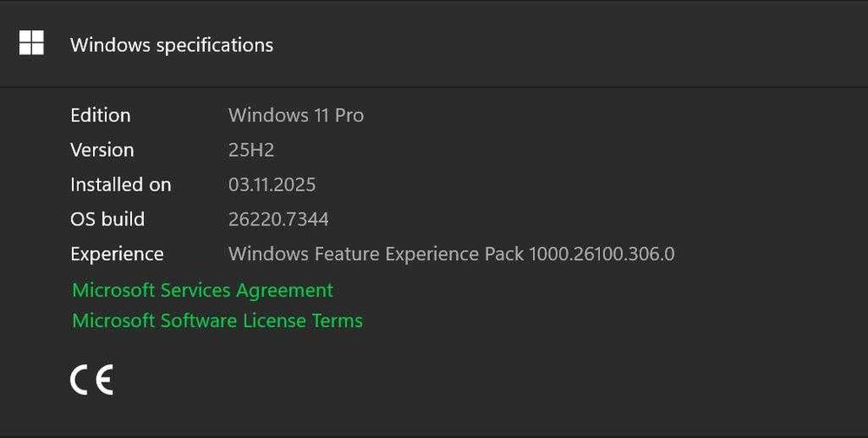Image resolution: width=868 pixels, height=438 pixels.
Task: Select the 26220.7344 build number
Action: tap(279, 219)
